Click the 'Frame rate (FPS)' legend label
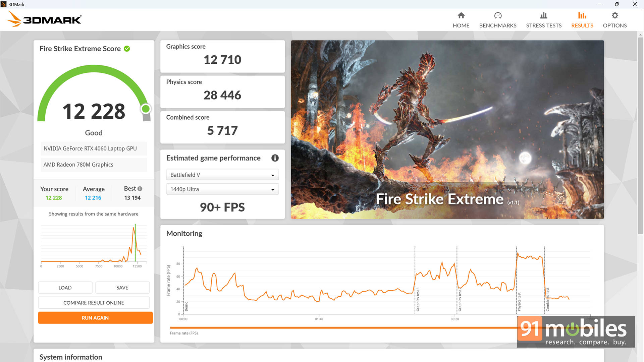The image size is (644, 362). (184, 333)
